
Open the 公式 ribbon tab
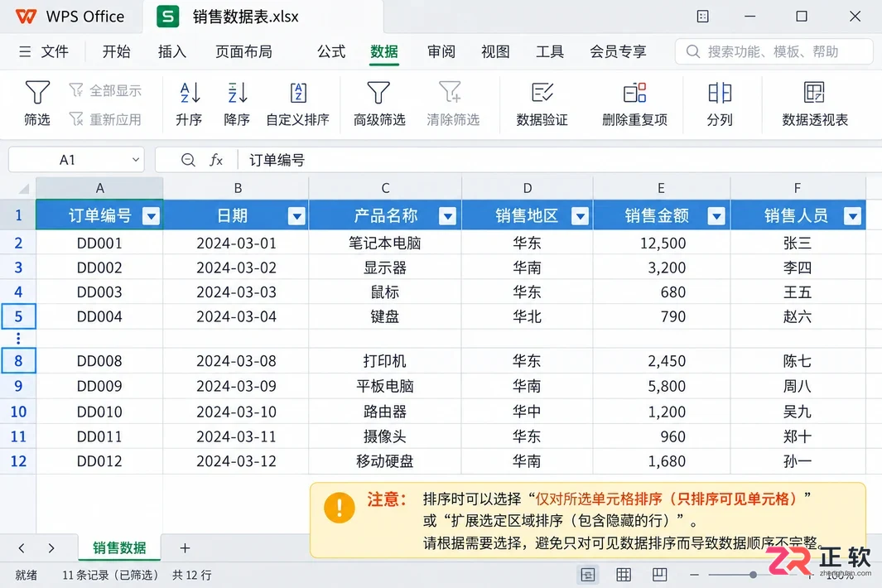point(331,52)
